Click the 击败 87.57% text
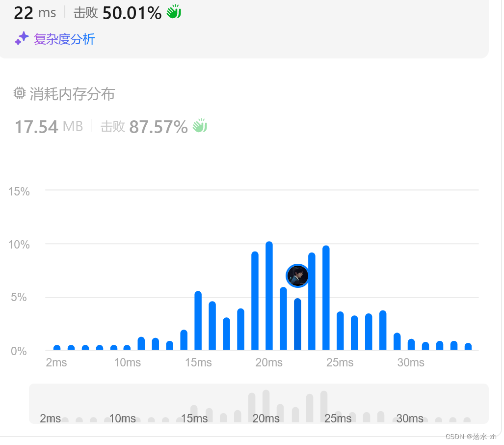Image resolution: width=504 pixels, height=445 pixels. tap(144, 126)
